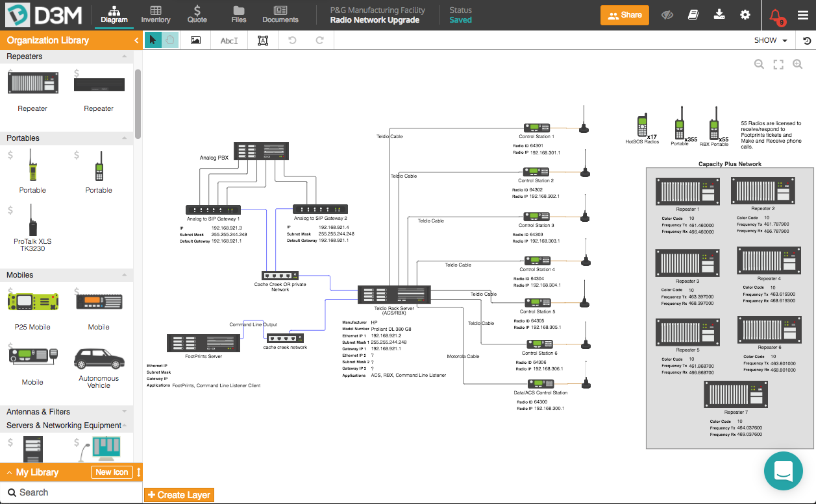
Task: Click the '55 Radios are licensed' note
Action: (x=771, y=135)
